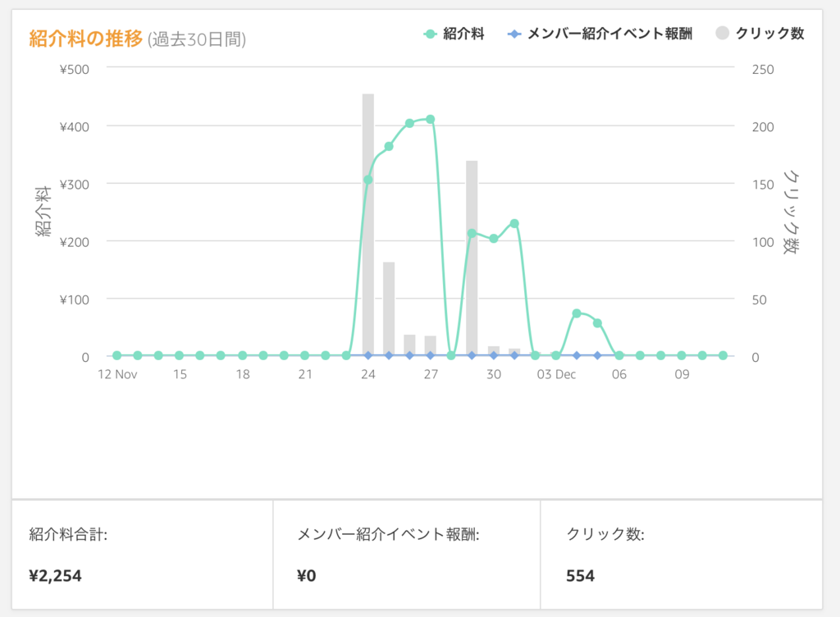Select the green data point near ¥300 on 24
The height and width of the screenshot is (617, 840).
[368, 180]
